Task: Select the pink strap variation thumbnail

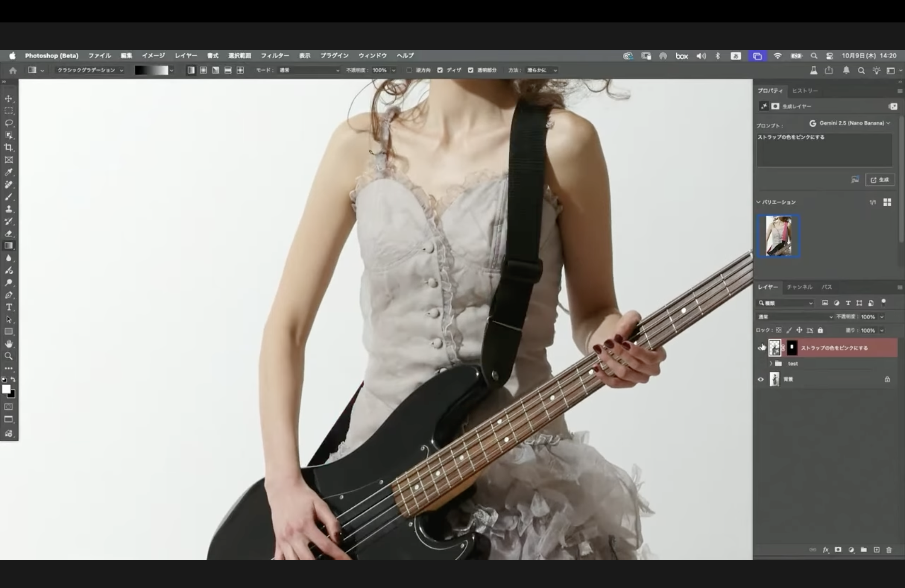Action: (x=778, y=236)
